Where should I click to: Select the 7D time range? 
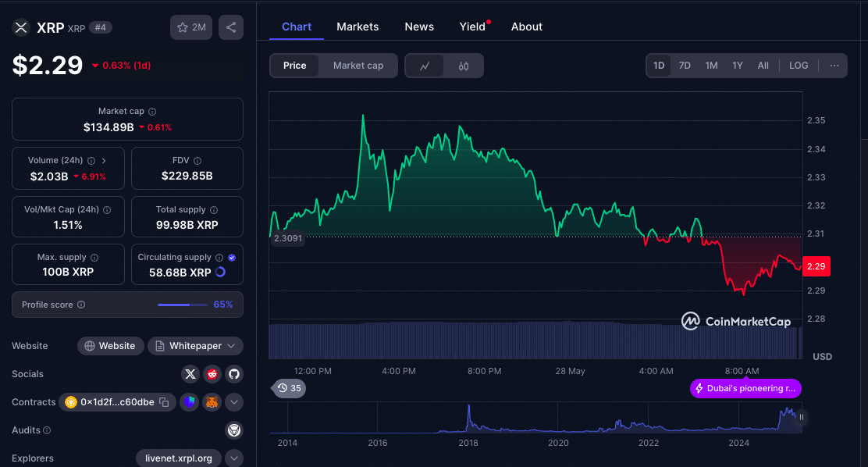point(685,66)
